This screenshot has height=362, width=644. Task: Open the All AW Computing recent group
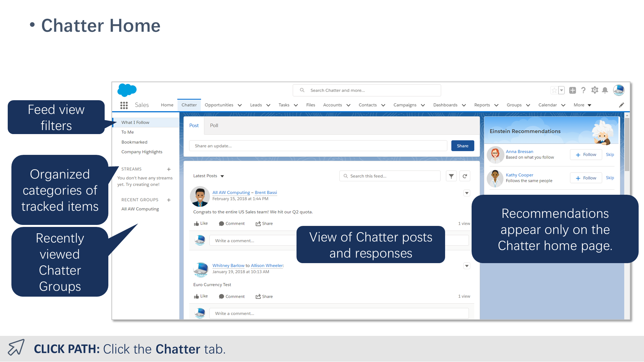pyautogui.click(x=140, y=209)
